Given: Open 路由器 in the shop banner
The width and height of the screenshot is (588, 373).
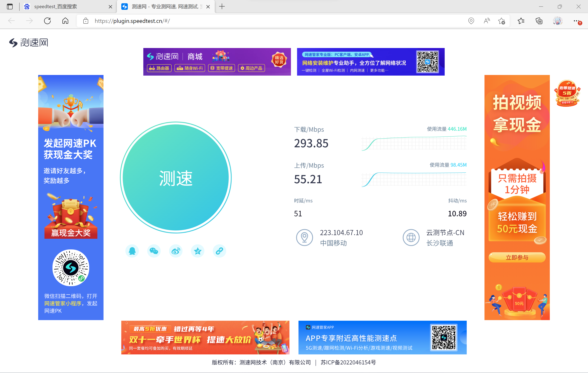Looking at the screenshot, I should (x=159, y=68).
